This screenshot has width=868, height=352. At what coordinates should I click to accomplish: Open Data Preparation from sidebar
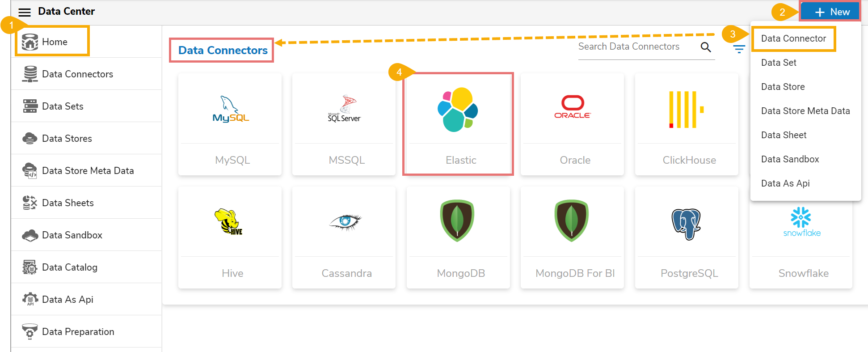pyautogui.click(x=78, y=331)
